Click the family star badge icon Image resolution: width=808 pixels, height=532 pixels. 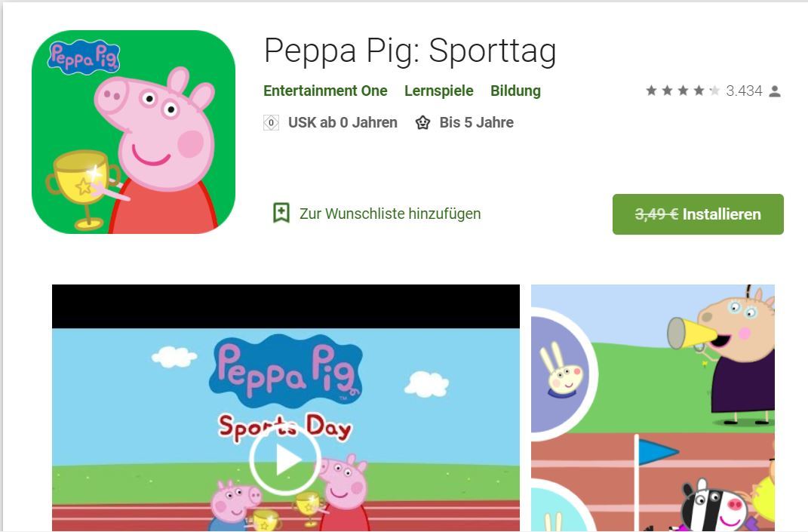click(423, 123)
